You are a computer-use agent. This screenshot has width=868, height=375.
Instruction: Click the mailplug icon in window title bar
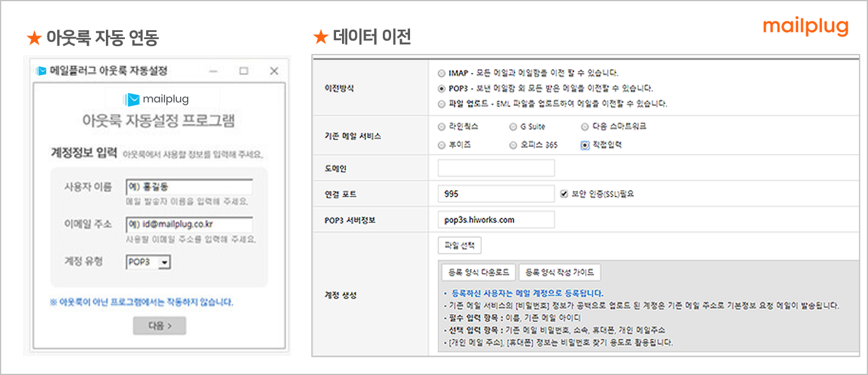click(x=41, y=71)
